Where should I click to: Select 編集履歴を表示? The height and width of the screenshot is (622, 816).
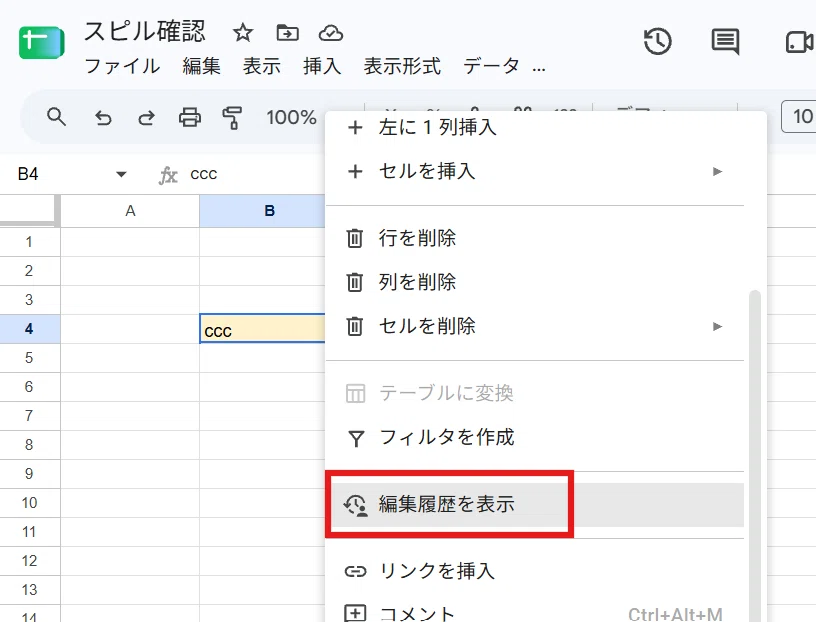[x=535, y=504]
